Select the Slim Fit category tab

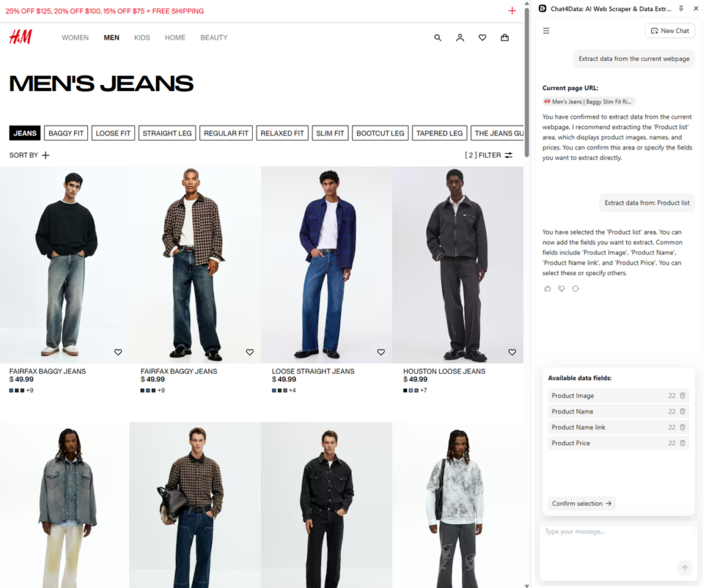330,133
